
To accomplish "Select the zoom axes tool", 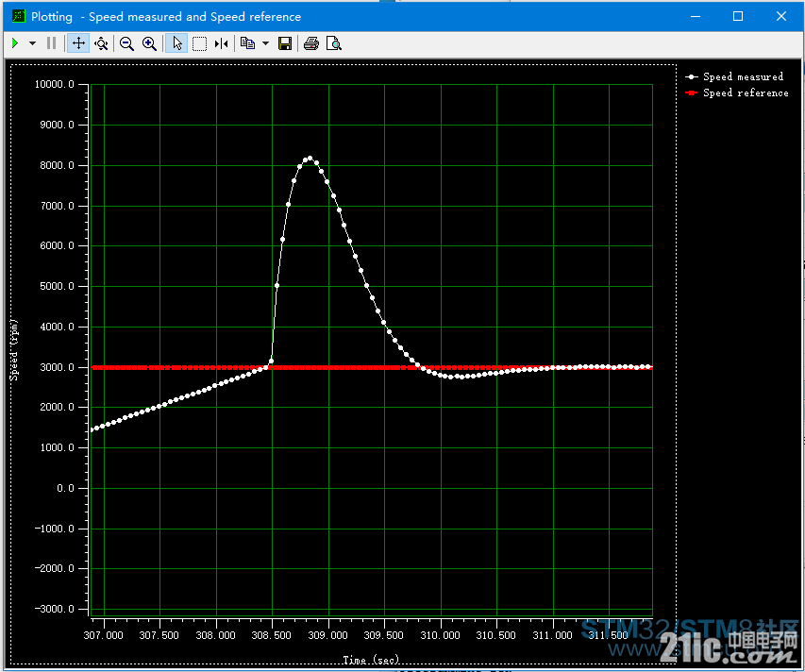I will point(101,43).
